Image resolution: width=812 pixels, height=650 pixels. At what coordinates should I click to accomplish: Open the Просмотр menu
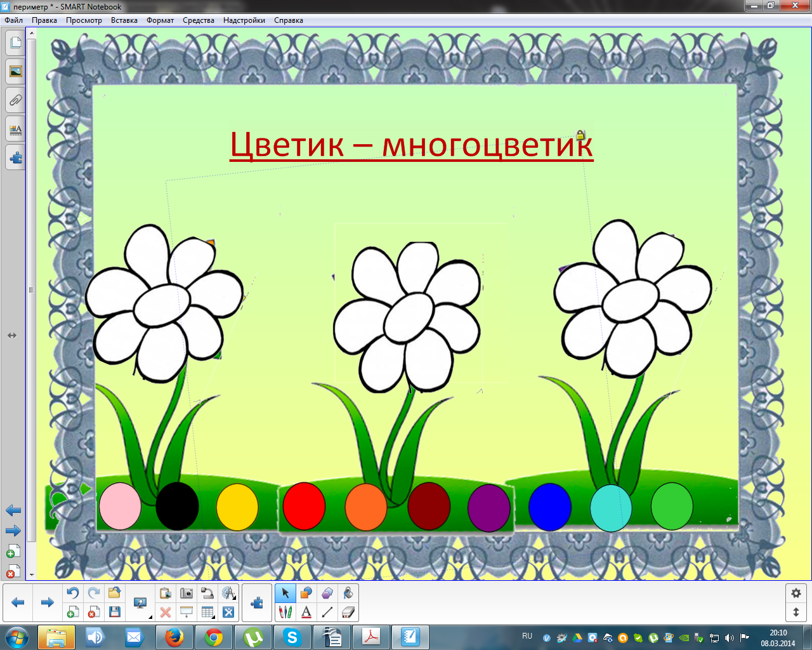point(84,20)
